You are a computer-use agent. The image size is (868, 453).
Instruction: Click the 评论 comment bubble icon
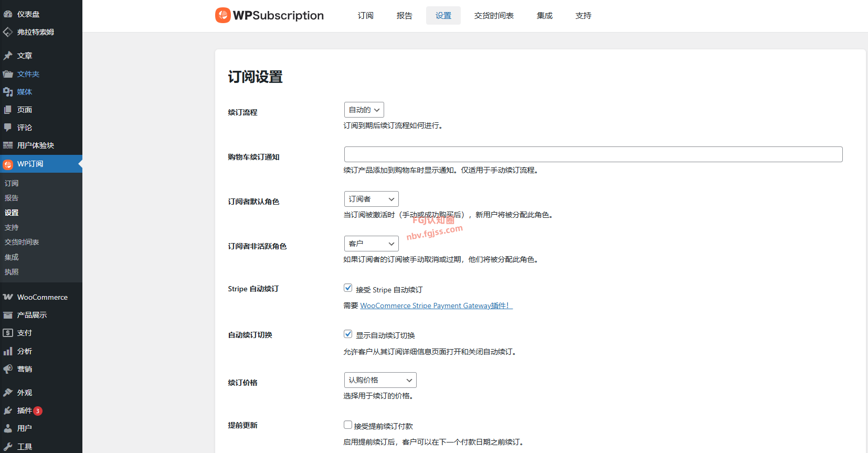8,128
